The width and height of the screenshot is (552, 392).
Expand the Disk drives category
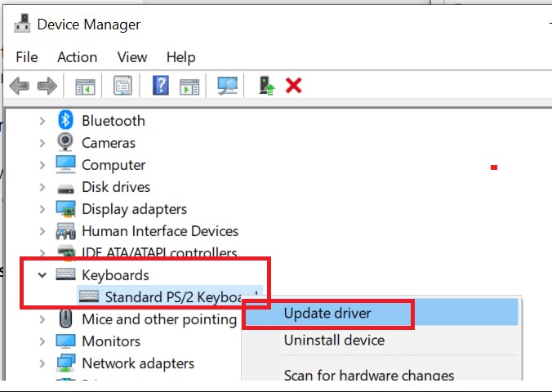click(42, 187)
